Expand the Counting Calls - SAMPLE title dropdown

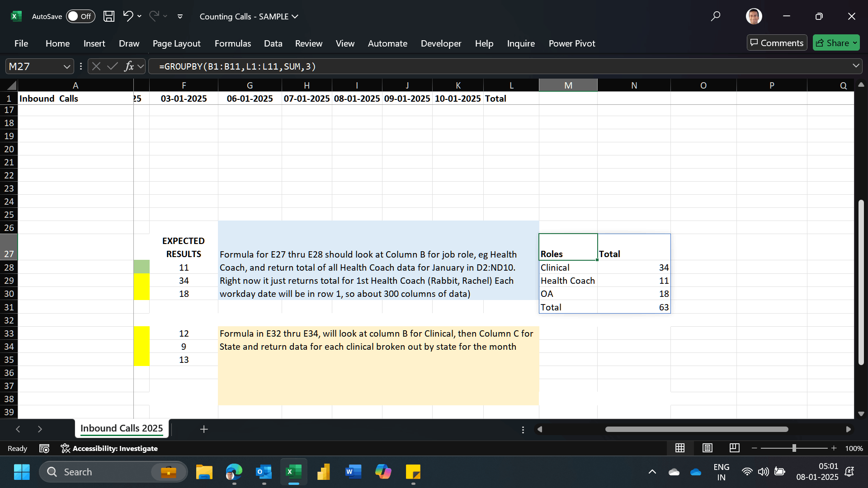click(295, 17)
